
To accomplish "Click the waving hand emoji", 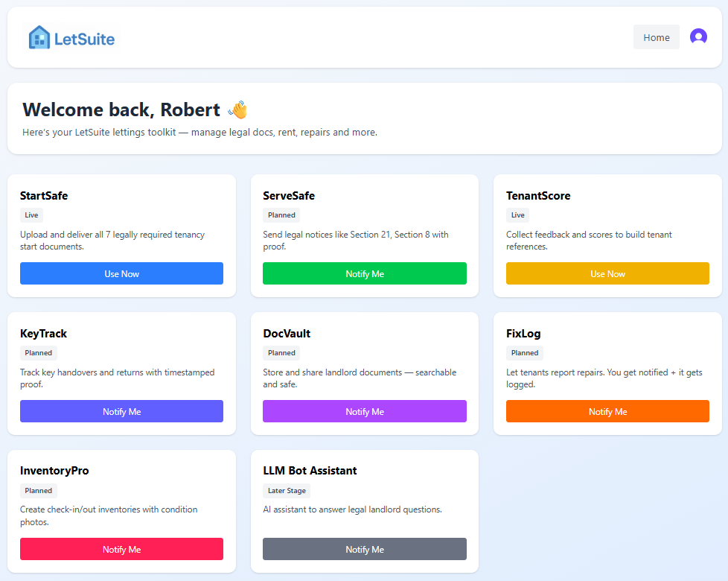I will pyautogui.click(x=237, y=110).
